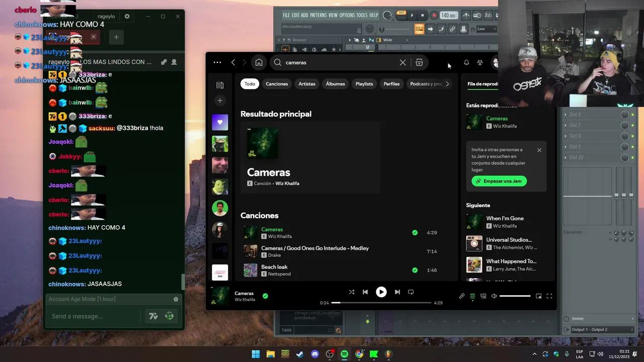Open the Shrek thumbnail playlist in sidebar
Image resolution: width=644 pixels, height=362 pixels.
[x=220, y=187]
